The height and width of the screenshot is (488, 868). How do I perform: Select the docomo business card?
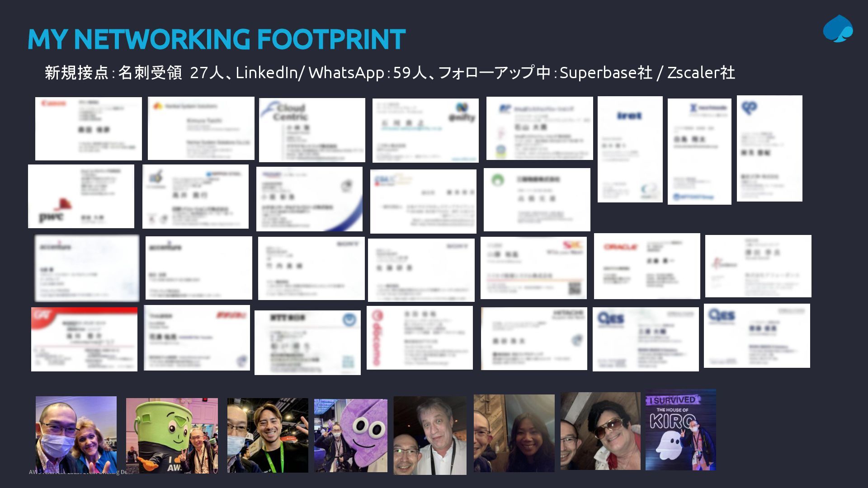(419, 338)
